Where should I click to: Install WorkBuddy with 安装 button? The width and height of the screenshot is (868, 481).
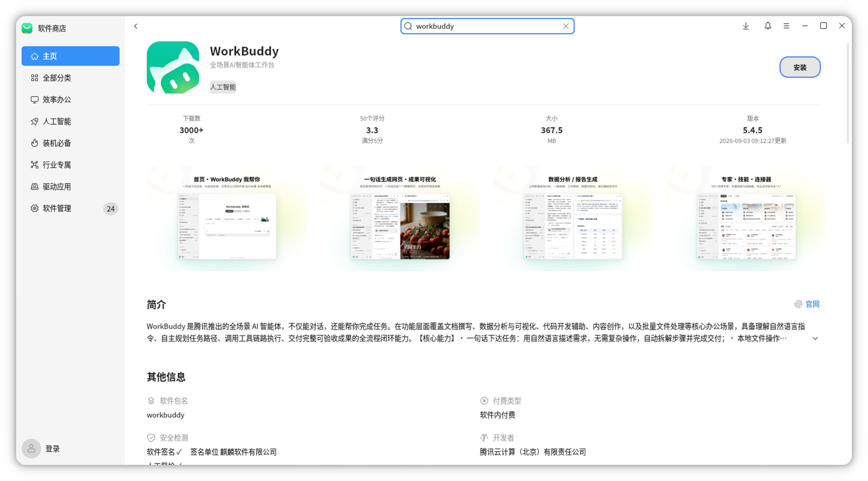pyautogui.click(x=800, y=67)
